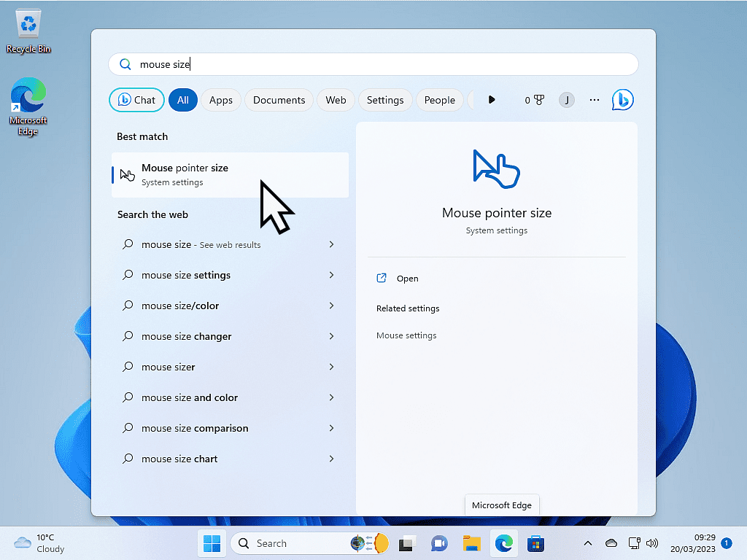747x560 pixels.
Task: Click the Windows Start button
Action: (x=212, y=543)
